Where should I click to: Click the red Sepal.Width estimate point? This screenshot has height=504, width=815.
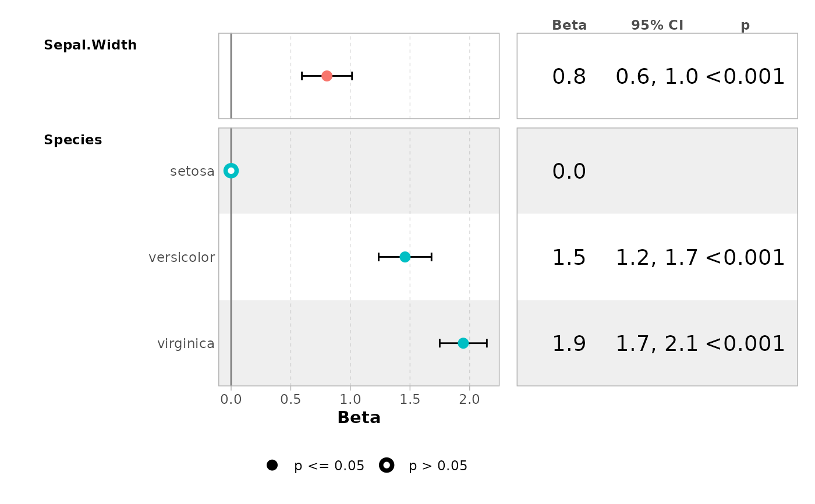(327, 76)
